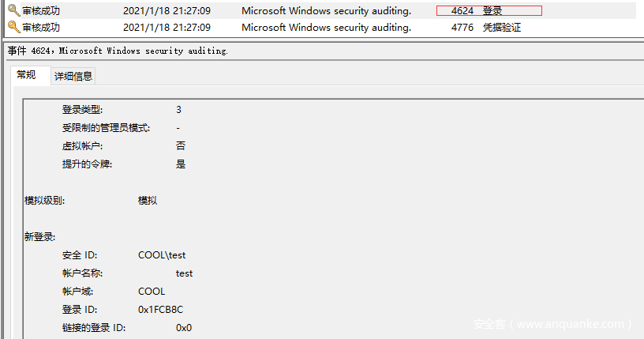Select the 4776 凭据验证 event cell
The image size is (644, 339).
pos(486,28)
